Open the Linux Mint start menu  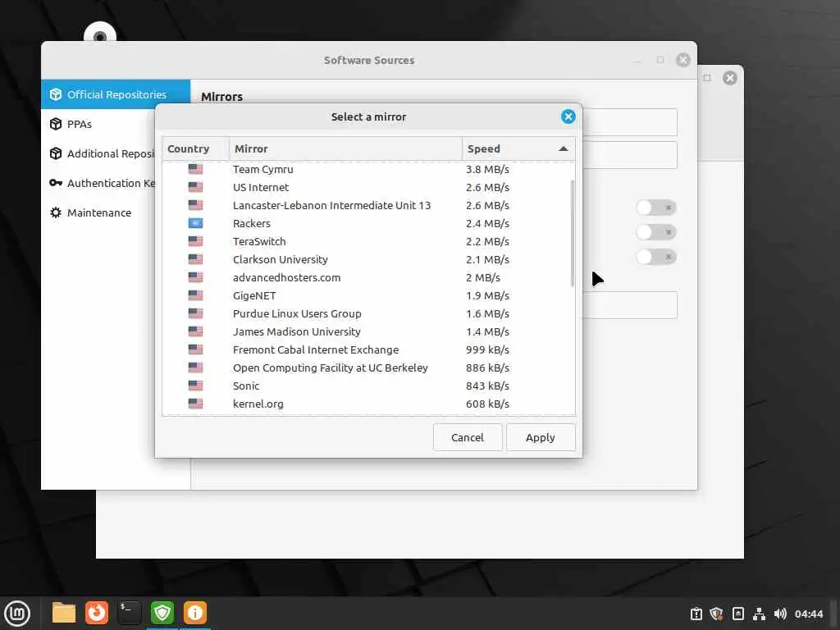[x=17, y=614]
